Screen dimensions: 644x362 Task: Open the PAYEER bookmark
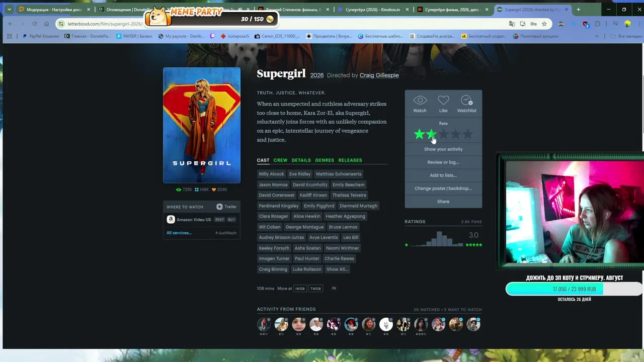[134, 36]
